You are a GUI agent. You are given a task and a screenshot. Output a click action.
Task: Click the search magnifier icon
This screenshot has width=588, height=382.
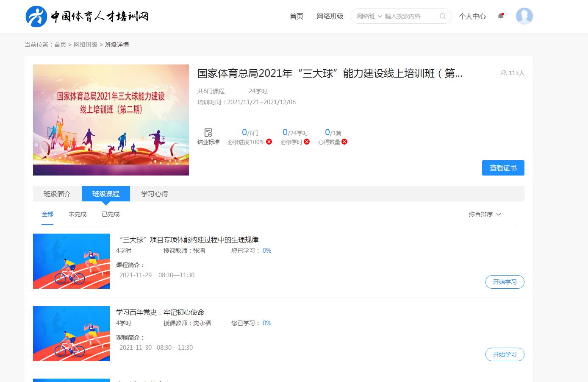click(x=443, y=17)
